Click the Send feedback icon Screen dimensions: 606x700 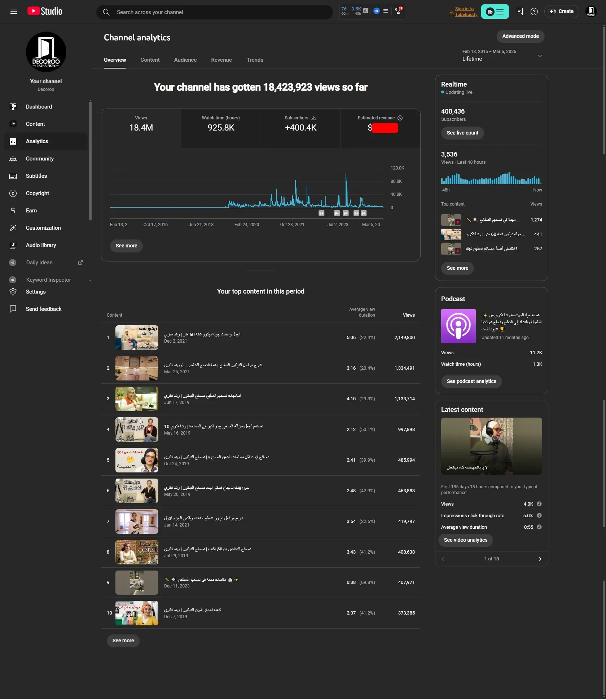13,309
